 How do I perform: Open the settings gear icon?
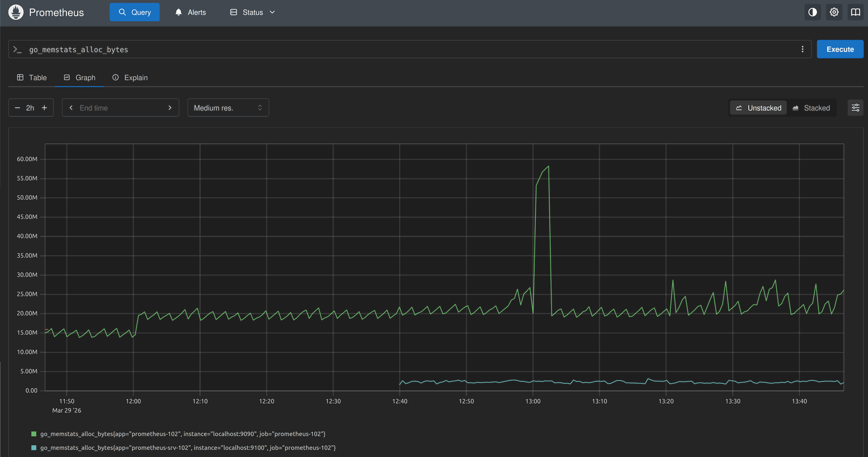[x=834, y=12]
